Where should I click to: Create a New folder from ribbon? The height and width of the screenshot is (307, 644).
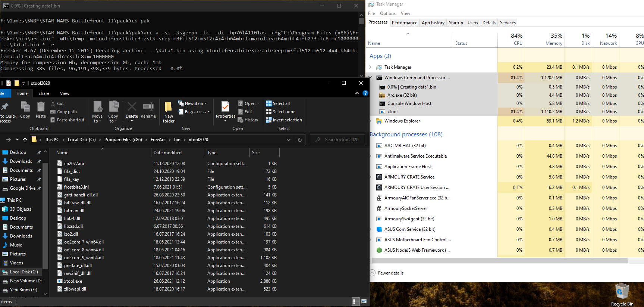(x=169, y=112)
